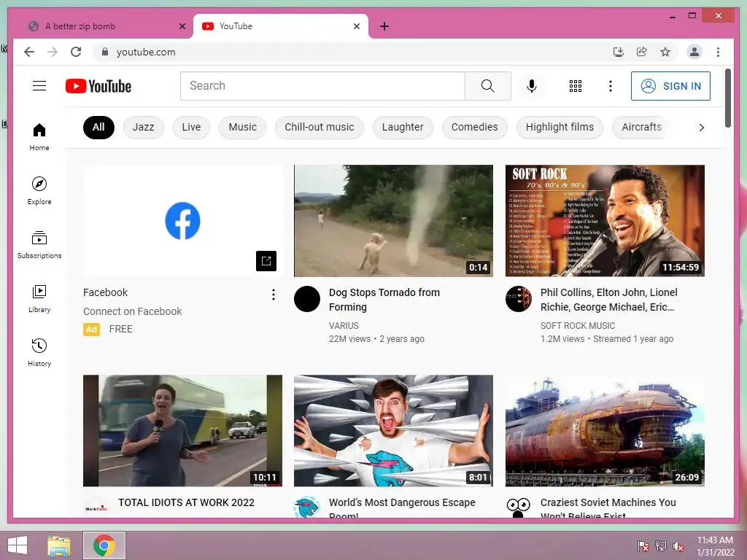Open the Phil Collins, Elton John video title
This screenshot has height=560, width=747.
tap(608, 300)
